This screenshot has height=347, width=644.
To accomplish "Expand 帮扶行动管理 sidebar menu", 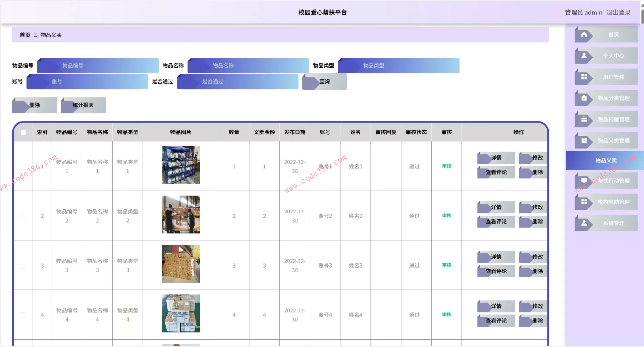I will tap(606, 181).
